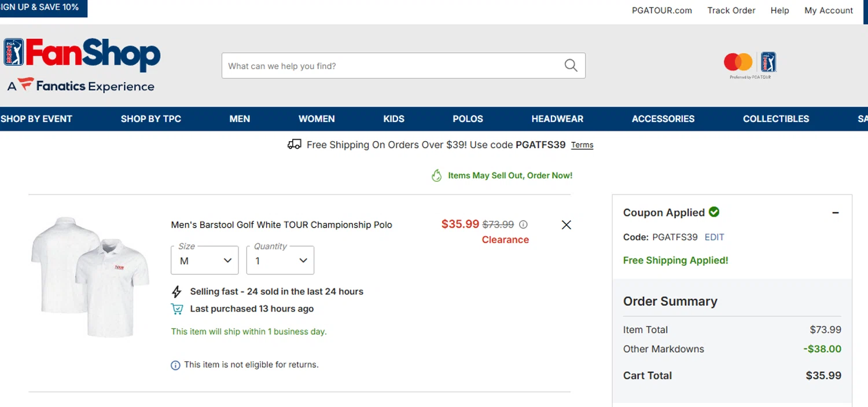The width and height of the screenshot is (868, 407).
Task: Click the Free Shipping Applied! message
Action: click(675, 261)
